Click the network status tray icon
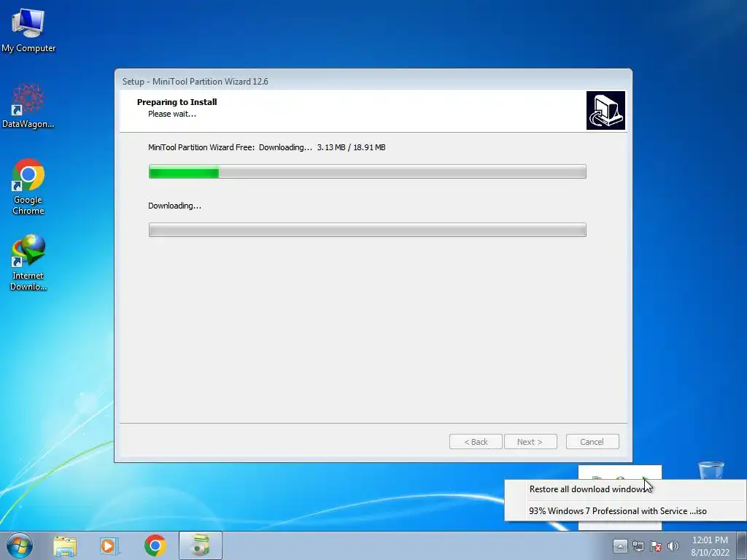This screenshot has height=560, width=747. [638, 546]
